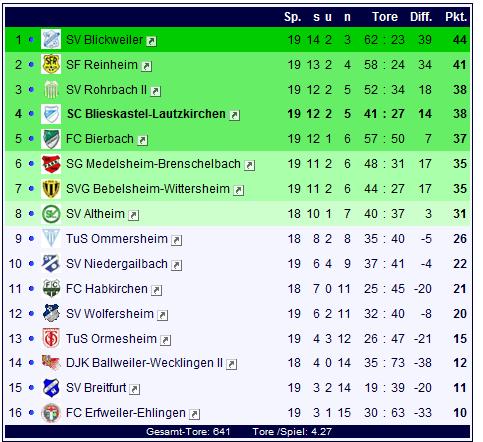Viewport: 483px width, 442px height.
Task: Open the link icon beside TuS Ommersheim
Action: pyautogui.click(x=176, y=240)
